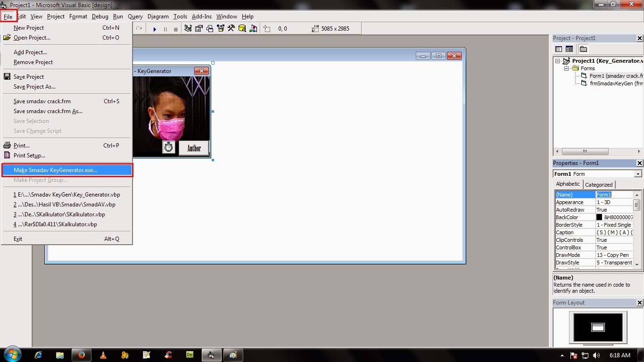Open the Visual Component Manager toolbar icon

click(x=253, y=28)
